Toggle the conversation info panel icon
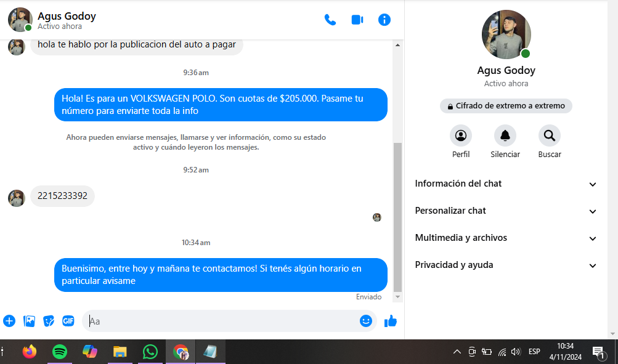The height and width of the screenshot is (364, 618). click(x=384, y=20)
